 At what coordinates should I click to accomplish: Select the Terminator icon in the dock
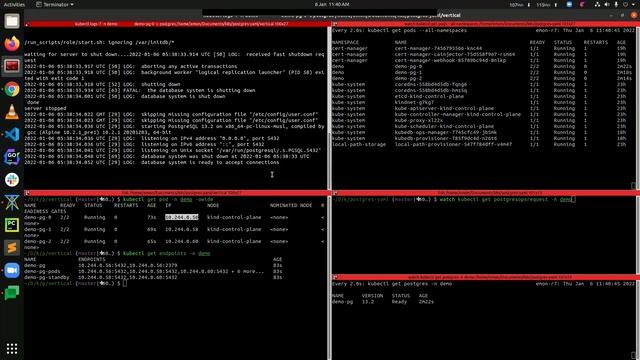pyautogui.click(x=12, y=66)
